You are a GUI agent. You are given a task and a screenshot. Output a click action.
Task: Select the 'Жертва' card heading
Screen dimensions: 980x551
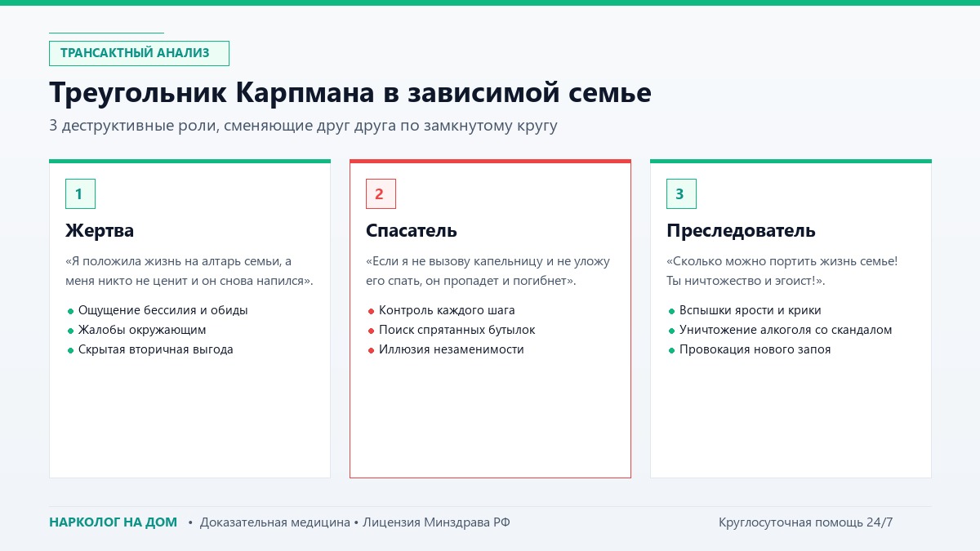(x=100, y=231)
